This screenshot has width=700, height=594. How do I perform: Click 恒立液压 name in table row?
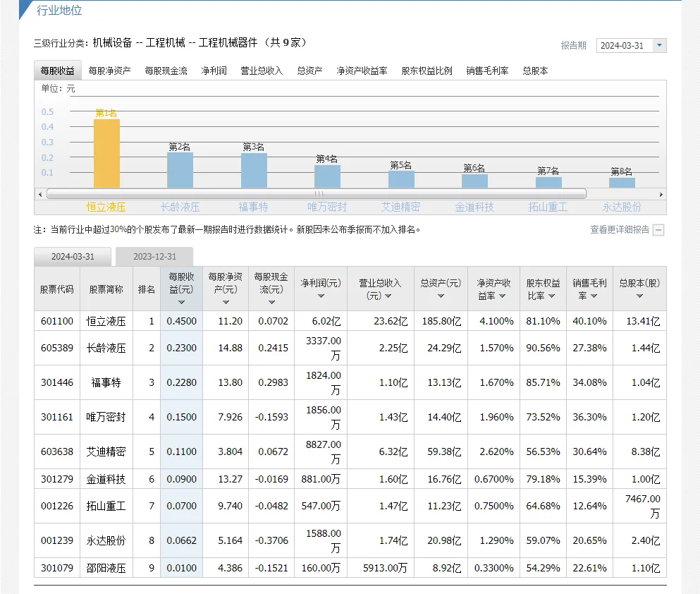point(106,321)
